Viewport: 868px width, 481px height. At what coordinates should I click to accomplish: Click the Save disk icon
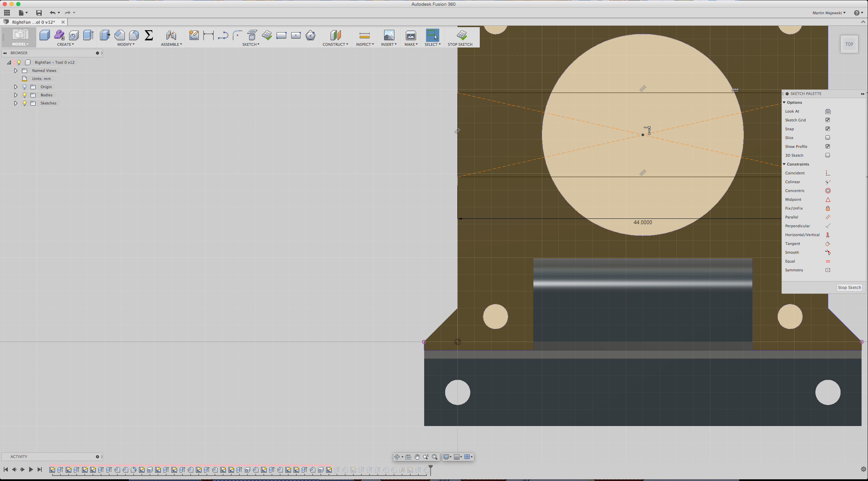[x=39, y=13]
